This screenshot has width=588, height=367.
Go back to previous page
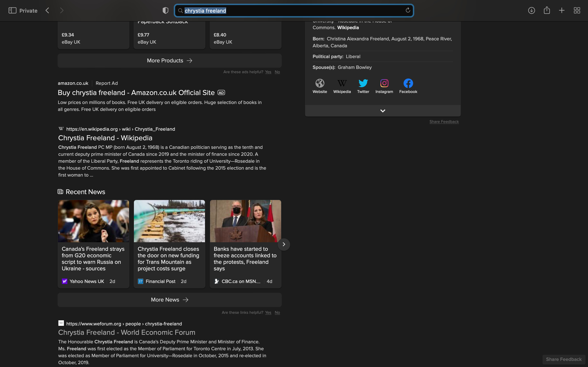point(47,10)
